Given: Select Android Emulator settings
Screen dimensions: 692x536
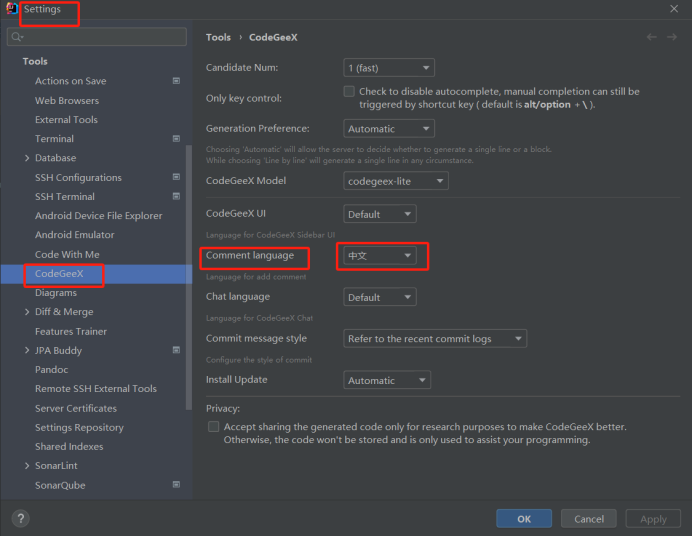Looking at the screenshot, I should [75, 235].
